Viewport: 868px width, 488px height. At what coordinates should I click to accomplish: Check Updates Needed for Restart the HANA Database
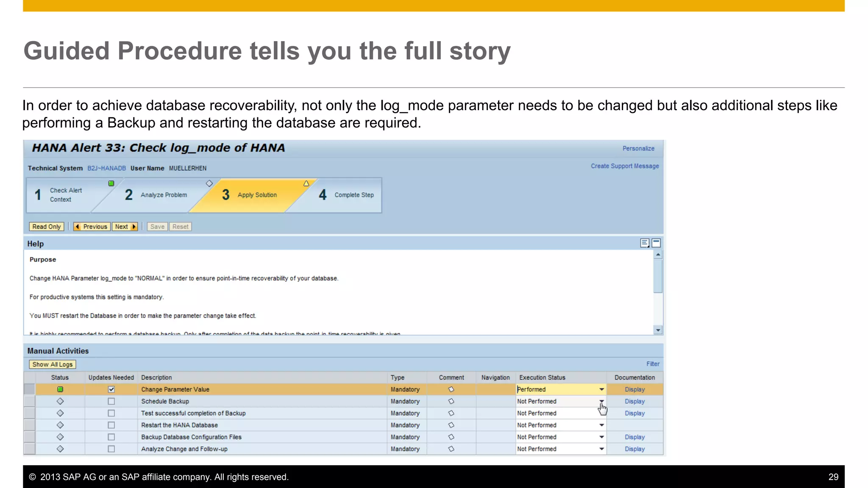(x=111, y=425)
